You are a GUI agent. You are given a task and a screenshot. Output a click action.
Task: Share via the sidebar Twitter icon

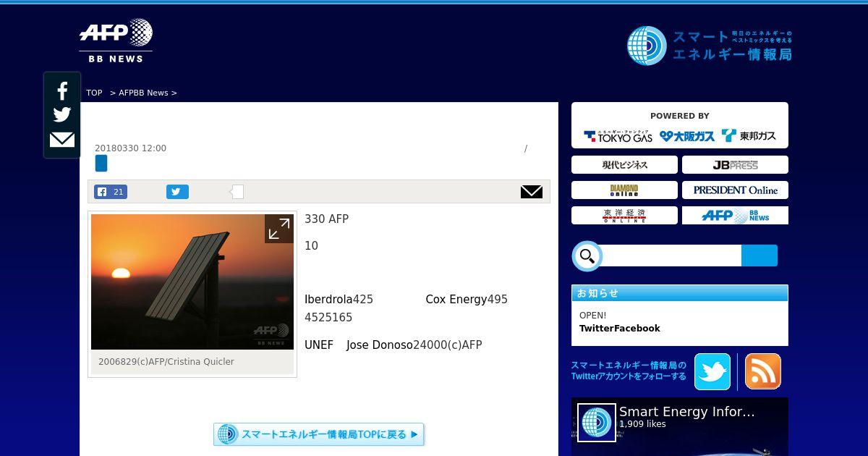coord(62,115)
